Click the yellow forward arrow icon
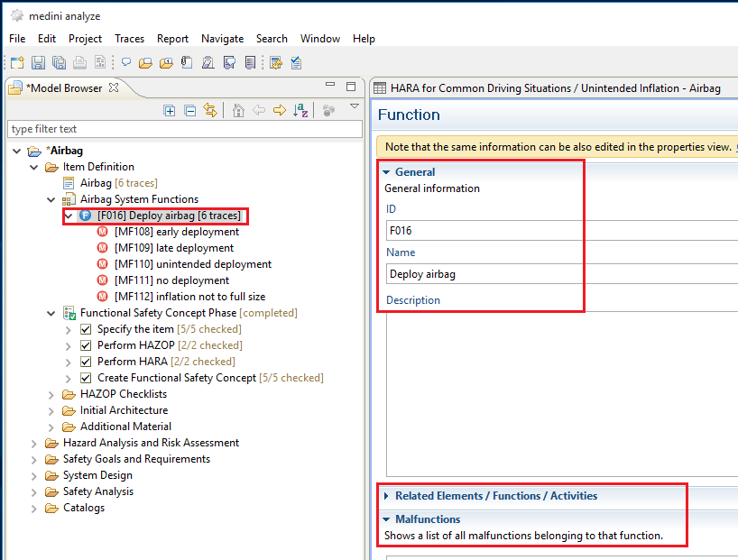The height and width of the screenshot is (560, 738). [280, 110]
